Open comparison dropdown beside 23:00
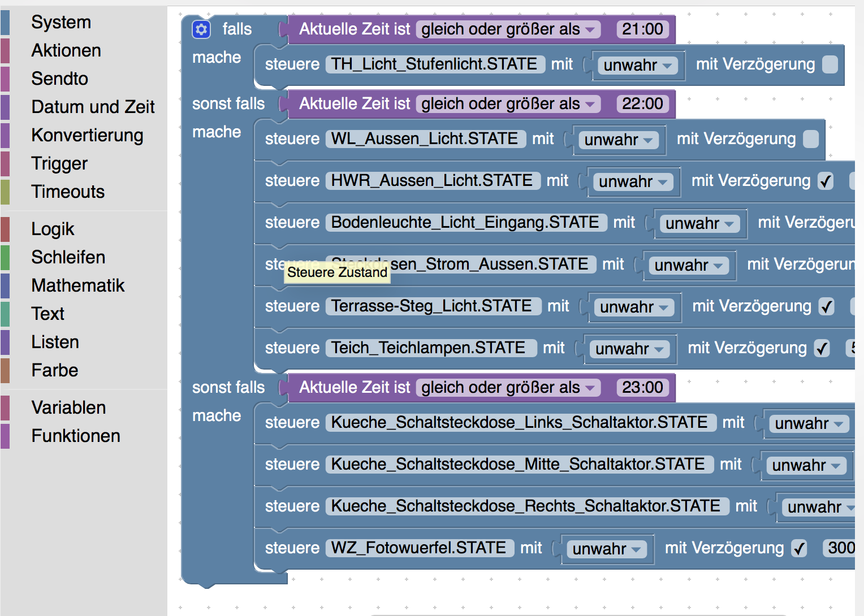The height and width of the screenshot is (616, 864). pos(508,387)
